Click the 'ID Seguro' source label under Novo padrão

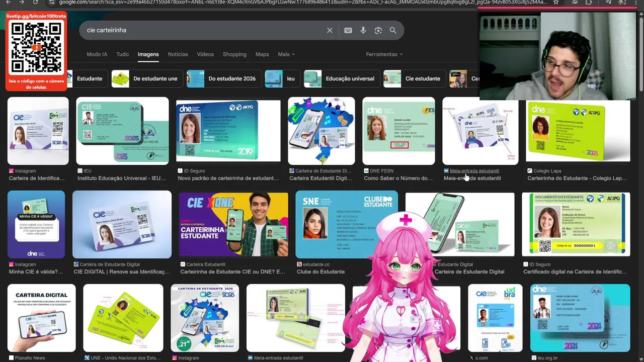[194, 171]
